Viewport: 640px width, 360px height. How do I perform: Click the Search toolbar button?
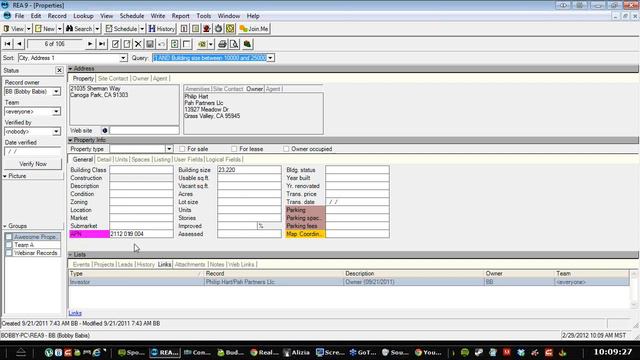80,29
